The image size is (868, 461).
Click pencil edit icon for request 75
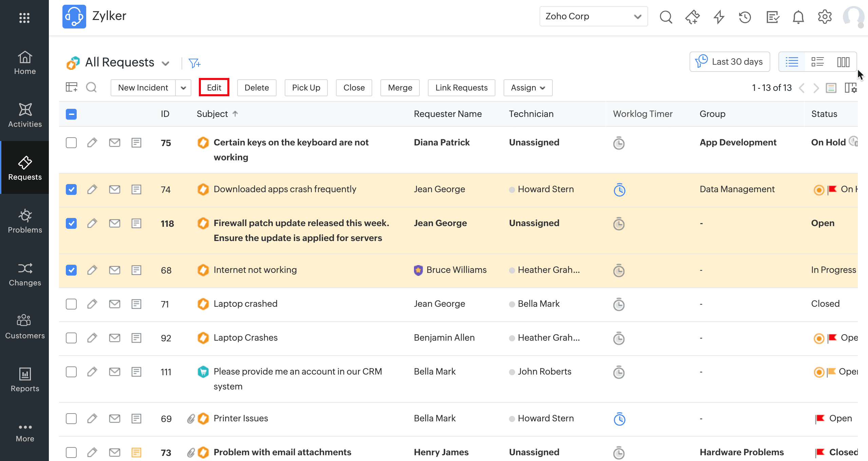point(92,143)
